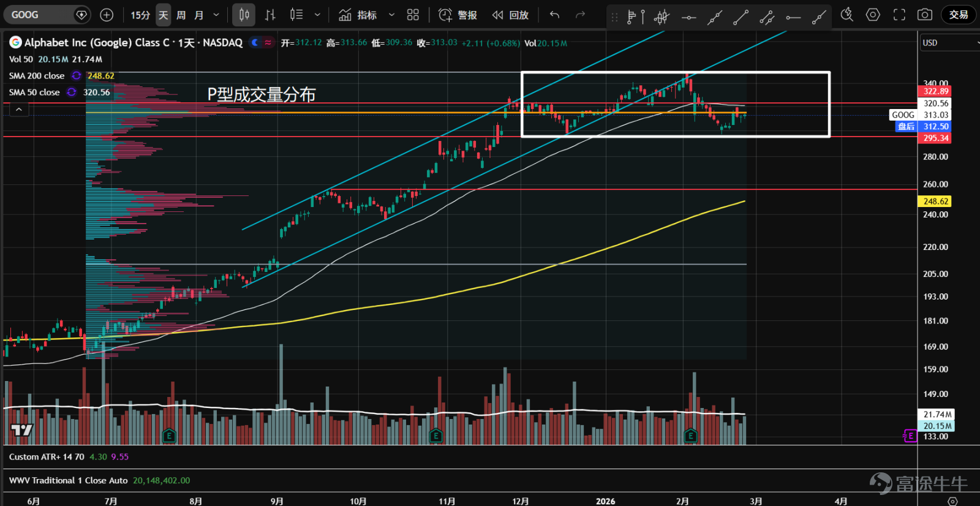Select the horizontal line tool with center dot
This screenshot has height=506, width=980.
(688, 17)
